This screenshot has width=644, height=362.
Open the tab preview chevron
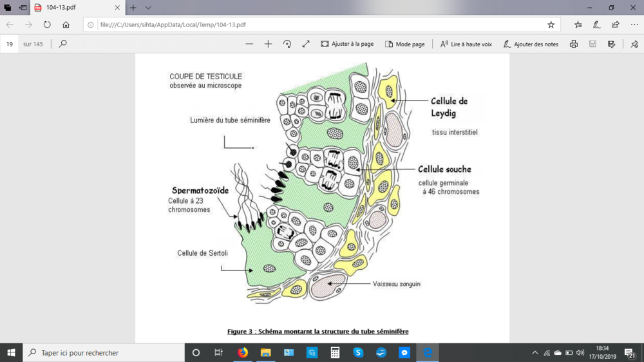pos(148,8)
